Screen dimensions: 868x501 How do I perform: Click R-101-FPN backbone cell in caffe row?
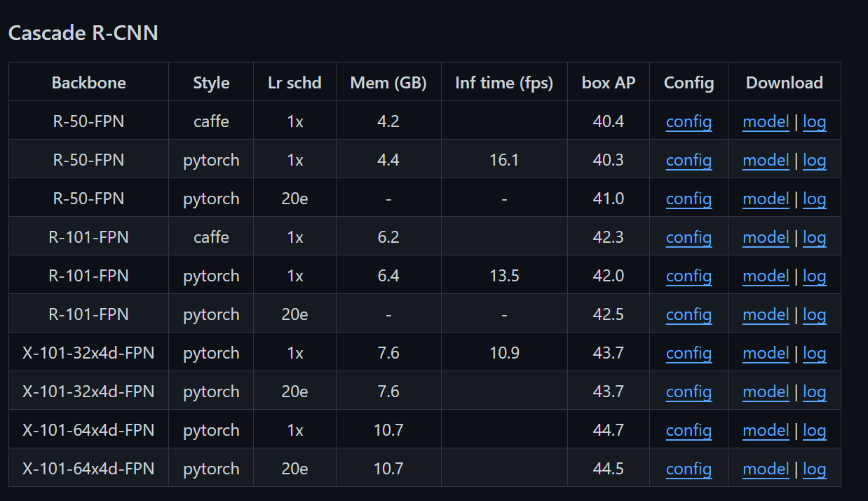click(88, 237)
